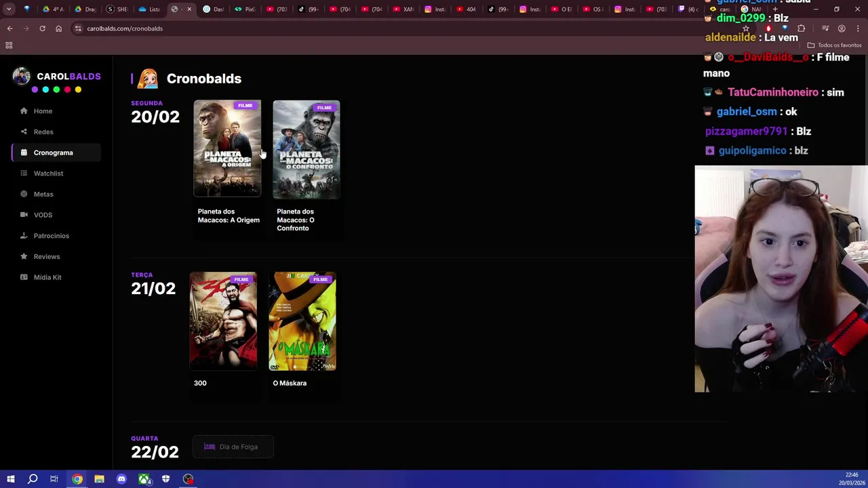The height and width of the screenshot is (488, 868).
Task: Select the Cronograma sidebar item
Action: coord(56,152)
